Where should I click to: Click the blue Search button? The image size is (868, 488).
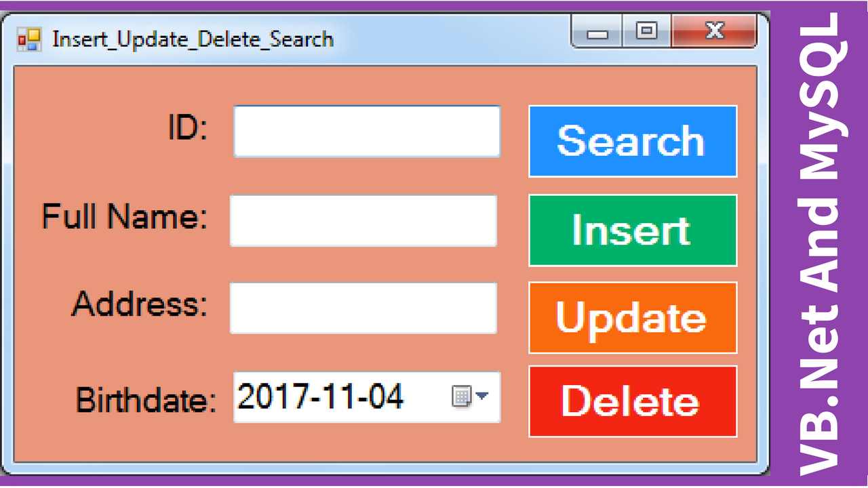click(633, 141)
